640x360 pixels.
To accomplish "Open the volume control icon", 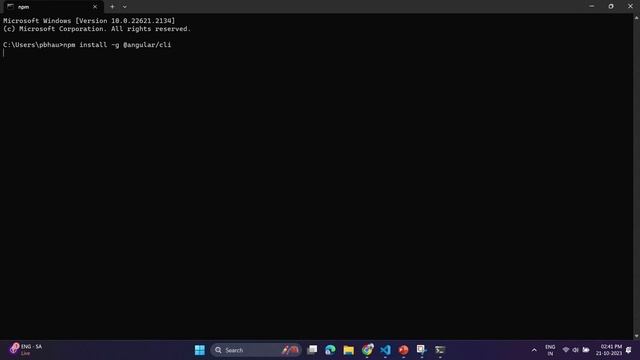I will pyautogui.click(x=576, y=350).
